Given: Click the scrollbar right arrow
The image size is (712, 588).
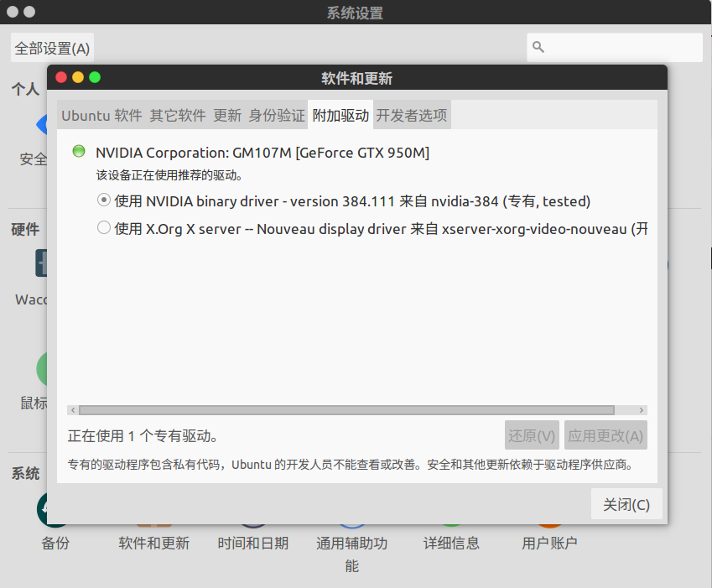Looking at the screenshot, I should click(642, 410).
